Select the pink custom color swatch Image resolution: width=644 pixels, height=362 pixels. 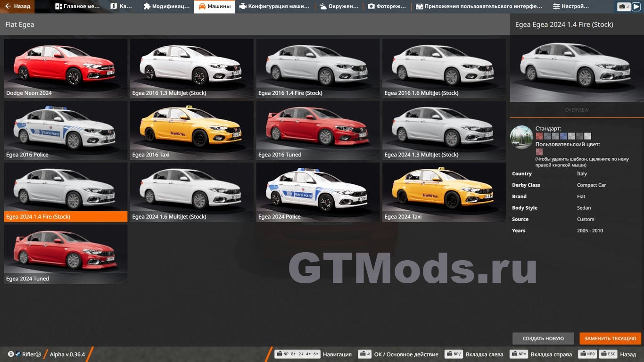pyautogui.click(x=539, y=152)
